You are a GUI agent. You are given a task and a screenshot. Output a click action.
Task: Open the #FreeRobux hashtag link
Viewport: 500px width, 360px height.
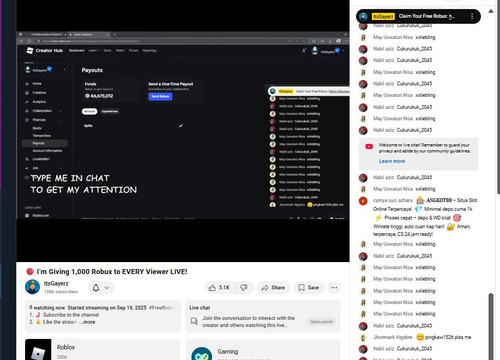click(162, 308)
